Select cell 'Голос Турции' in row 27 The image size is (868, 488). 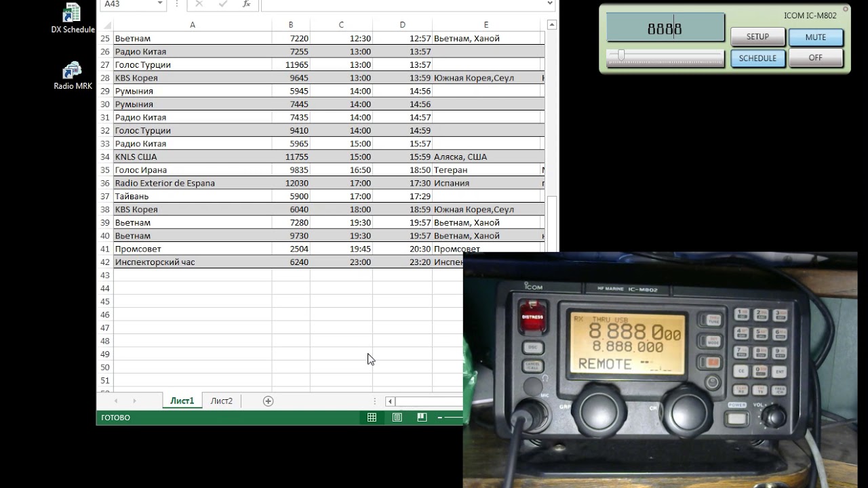(193, 65)
